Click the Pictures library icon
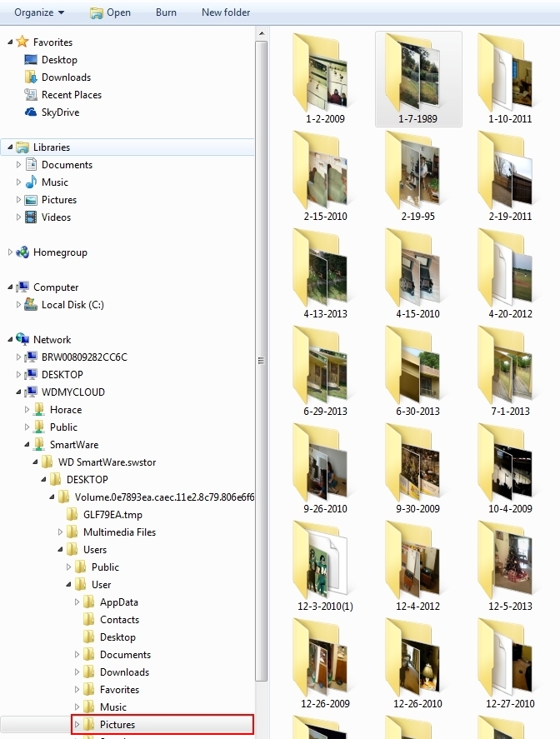Screen dimensions: 560x739 pos(31,200)
